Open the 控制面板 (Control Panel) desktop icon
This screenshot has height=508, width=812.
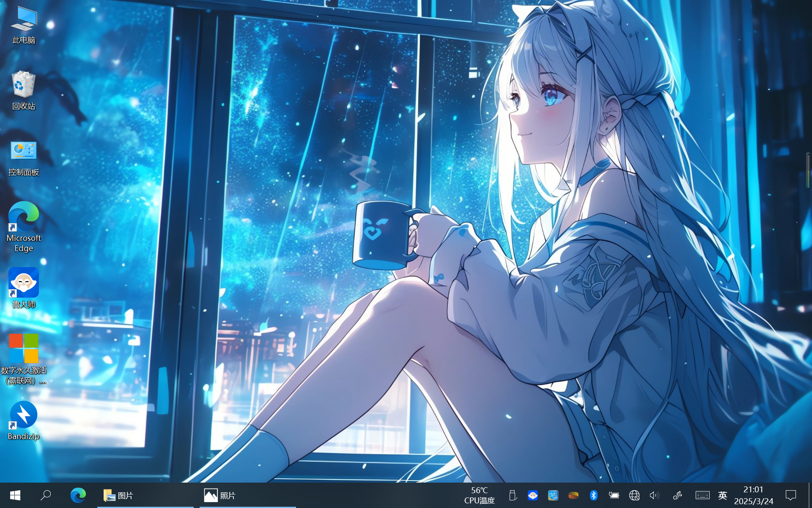(x=24, y=157)
